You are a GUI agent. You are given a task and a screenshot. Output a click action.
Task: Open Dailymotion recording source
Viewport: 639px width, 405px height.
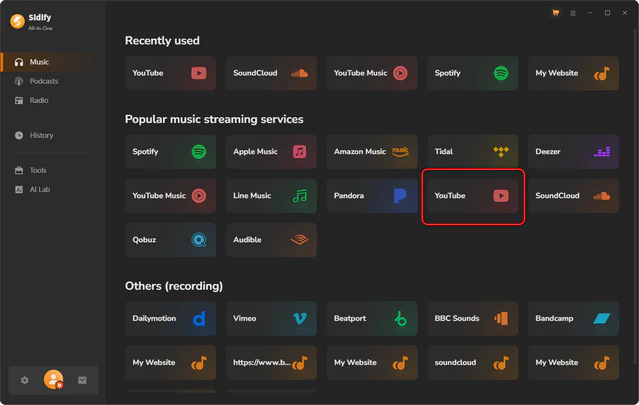(170, 318)
